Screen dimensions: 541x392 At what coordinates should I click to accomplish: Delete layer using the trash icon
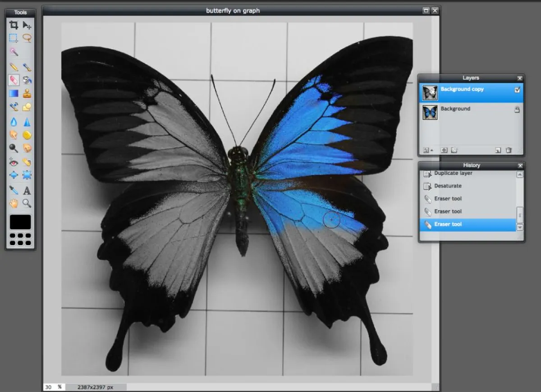point(509,150)
